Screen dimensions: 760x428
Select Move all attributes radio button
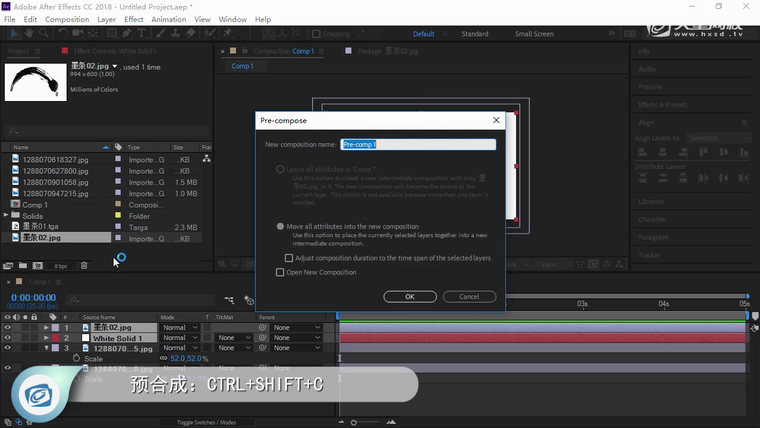(280, 227)
